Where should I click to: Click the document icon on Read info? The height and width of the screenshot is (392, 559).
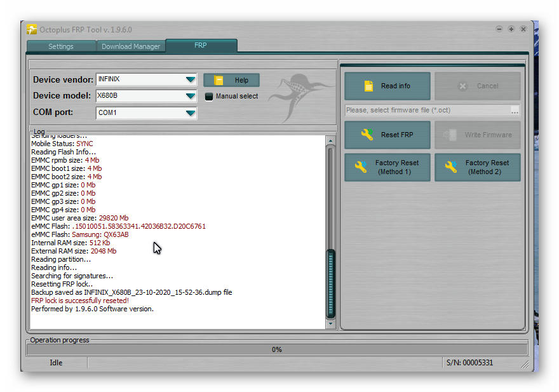tap(368, 86)
